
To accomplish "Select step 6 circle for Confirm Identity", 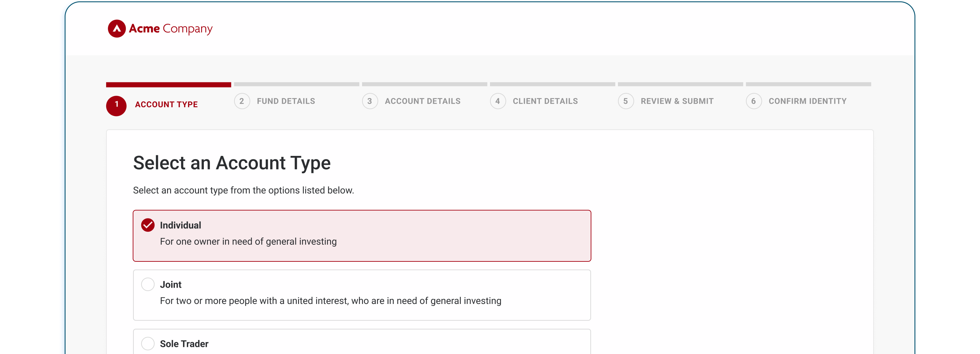I will point(754,101).
